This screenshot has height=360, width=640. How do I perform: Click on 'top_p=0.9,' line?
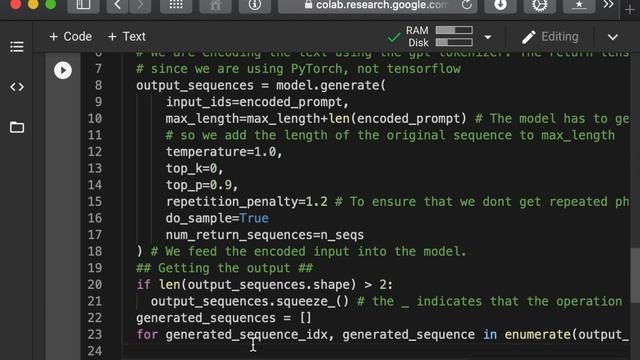[x=202, y=185]
